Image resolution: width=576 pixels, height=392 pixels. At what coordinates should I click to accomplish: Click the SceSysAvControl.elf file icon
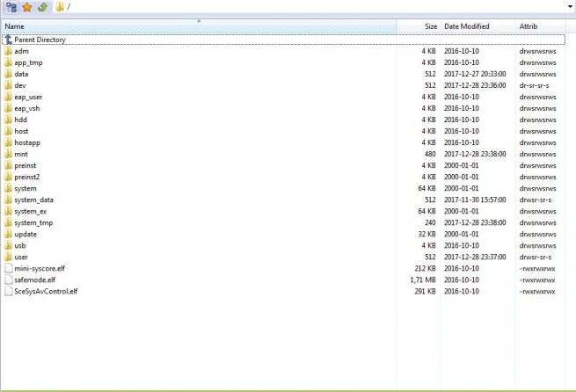pos(8,291)
